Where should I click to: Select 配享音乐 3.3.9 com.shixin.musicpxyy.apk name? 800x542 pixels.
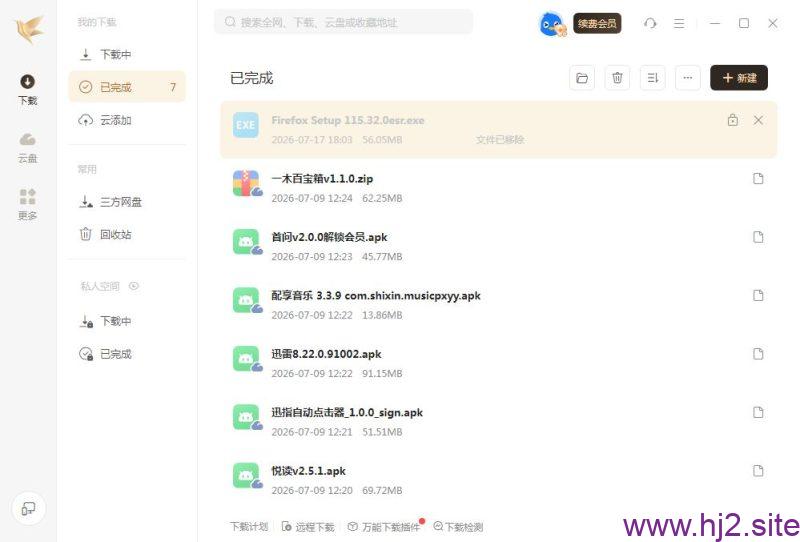pos(376,295)
